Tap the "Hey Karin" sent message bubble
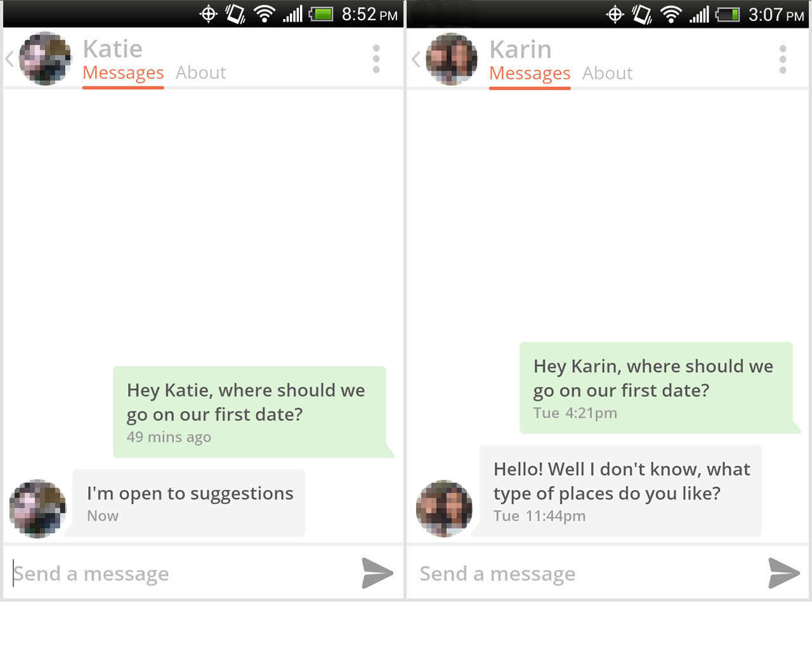812x648 pixels. (657, 388)
